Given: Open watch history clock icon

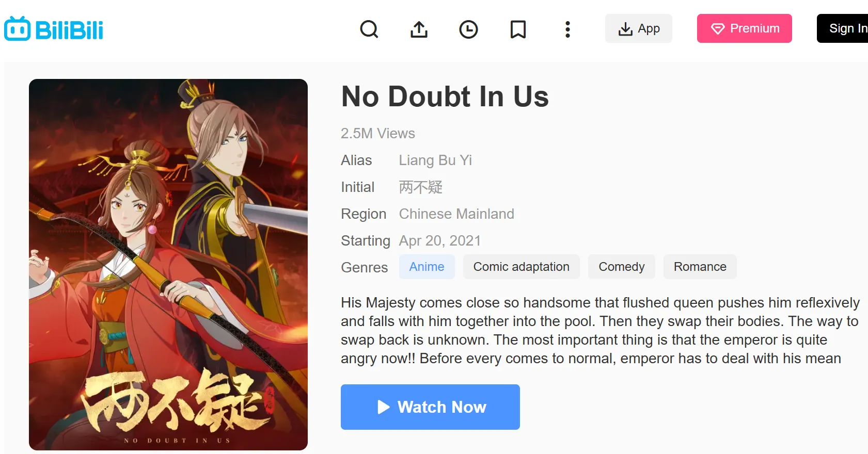Looking at the screenshot, I should click(468, 29).
